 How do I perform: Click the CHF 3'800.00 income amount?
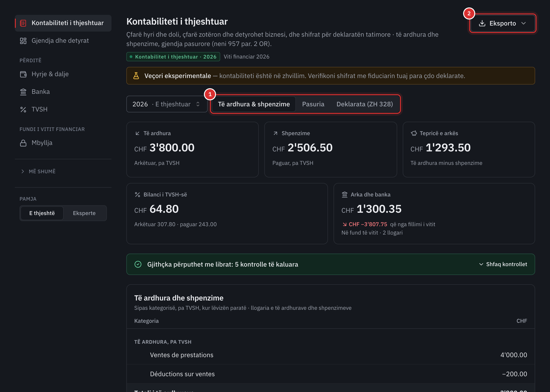point(164,148)
